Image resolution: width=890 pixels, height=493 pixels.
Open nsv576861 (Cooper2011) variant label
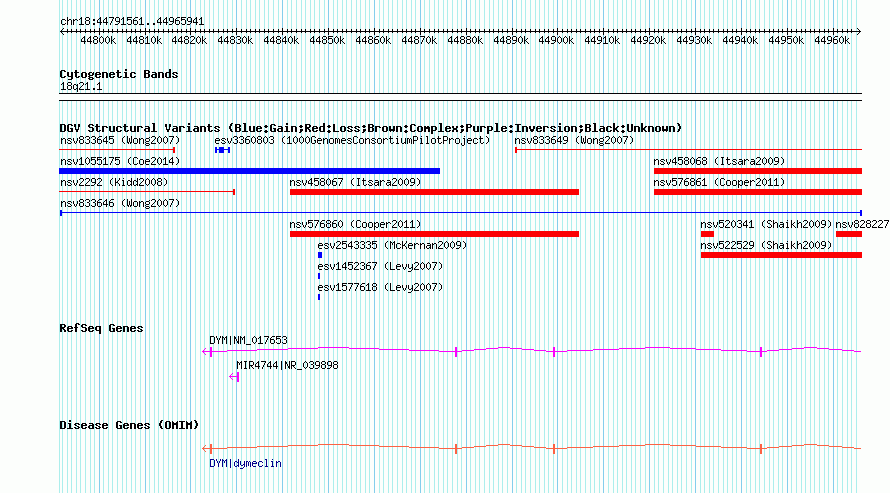[719, 182]
